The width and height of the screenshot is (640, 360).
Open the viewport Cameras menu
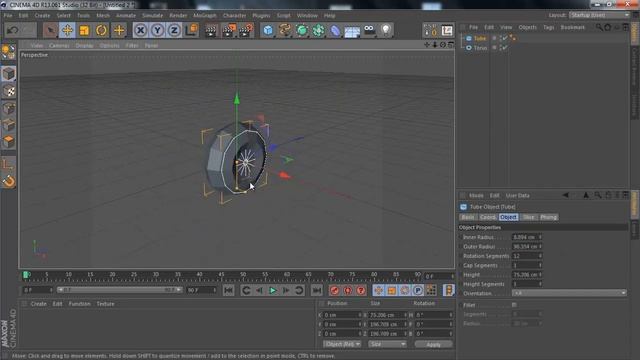click(59, 46)
